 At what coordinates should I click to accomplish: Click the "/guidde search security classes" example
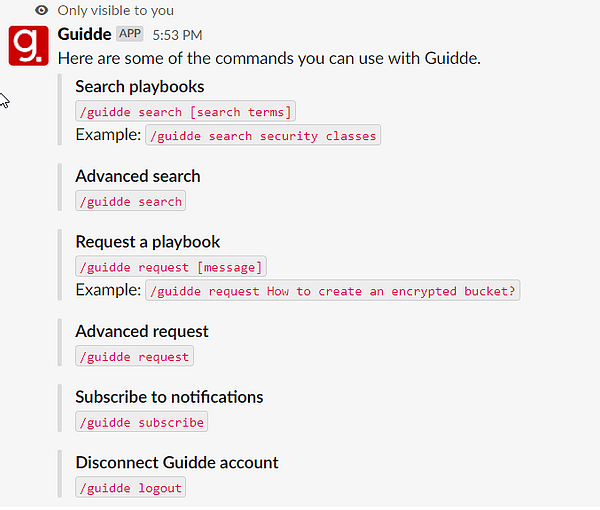pos(263,135)
